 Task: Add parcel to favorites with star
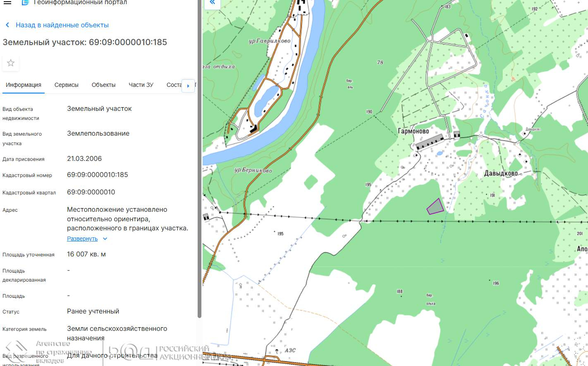[x=11, y=63]
